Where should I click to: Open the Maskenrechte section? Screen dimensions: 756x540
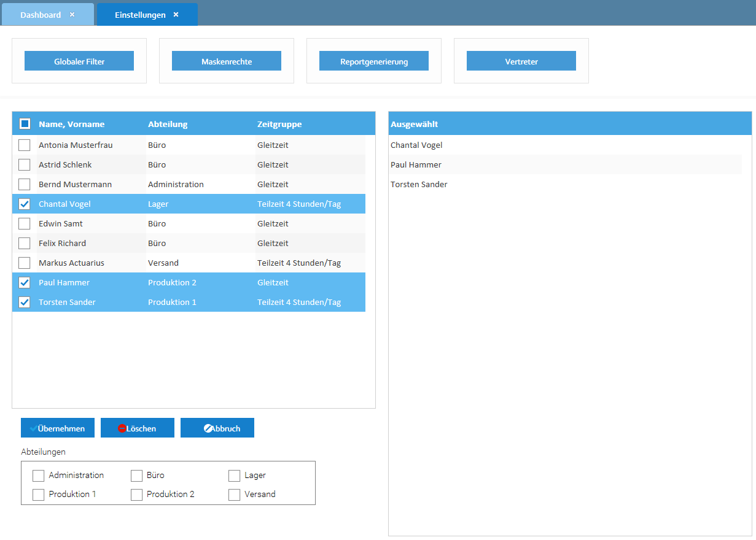[227, 61]
